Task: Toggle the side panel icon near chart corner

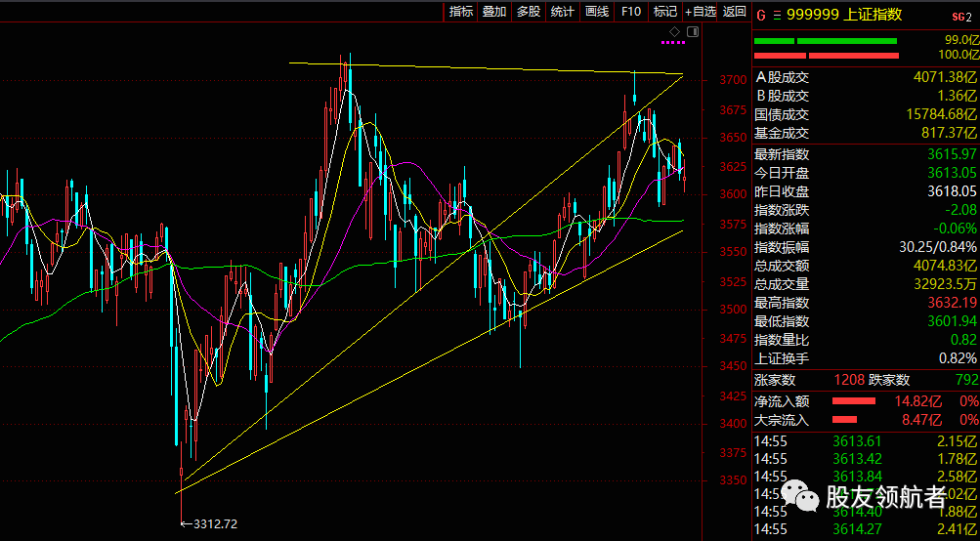Action: click(x=693, y=32)
